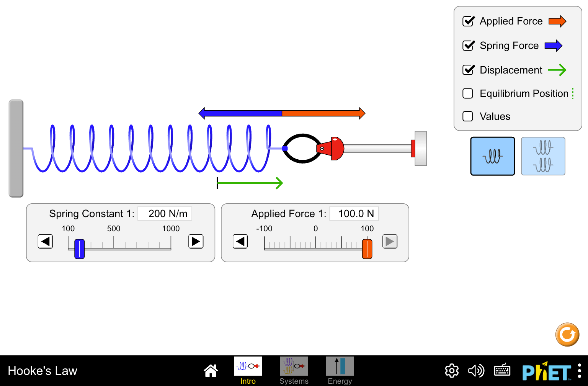Open the PhET kebab menu
This screenshot has width=588, height=386.
[579, 370]
